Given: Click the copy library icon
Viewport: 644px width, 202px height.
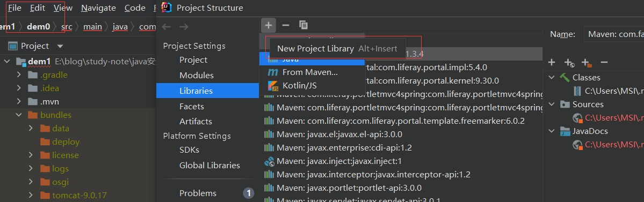Looking at the screenshot, I should click(303, 25).
